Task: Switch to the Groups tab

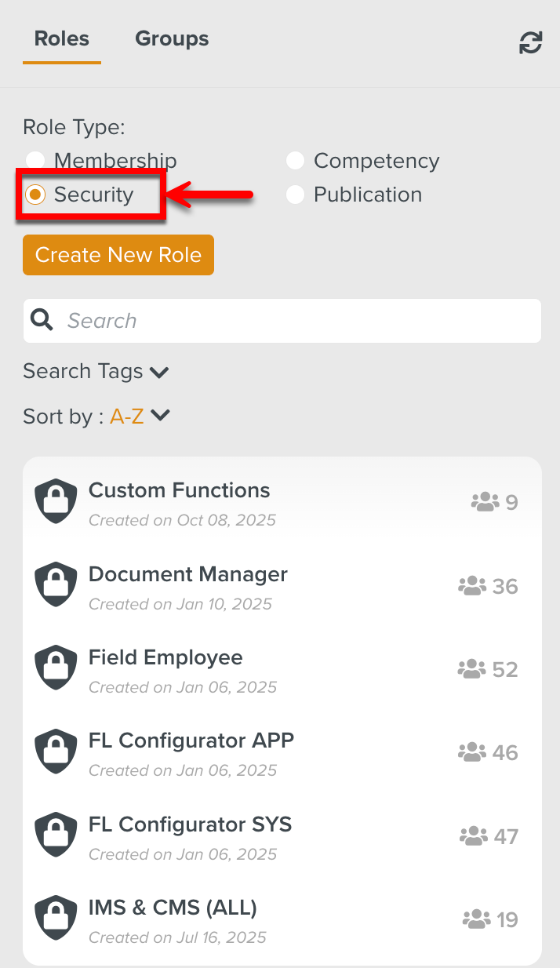Action: [172, 38]
